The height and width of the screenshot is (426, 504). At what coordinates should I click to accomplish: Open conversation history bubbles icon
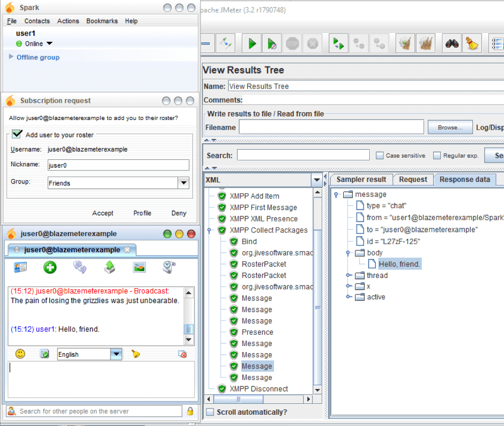(x=79, y=267)
